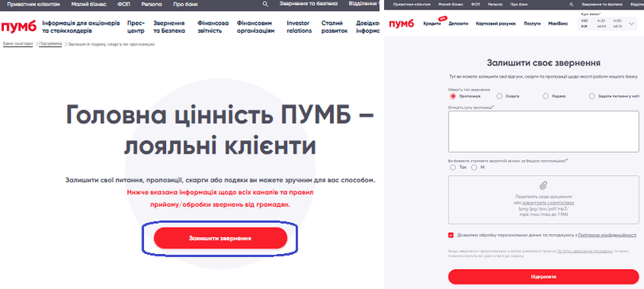Image resolution: width=644 pixels, height=289 pixels.
Task: Open ФОП on the left page
Action: point(123,4)
